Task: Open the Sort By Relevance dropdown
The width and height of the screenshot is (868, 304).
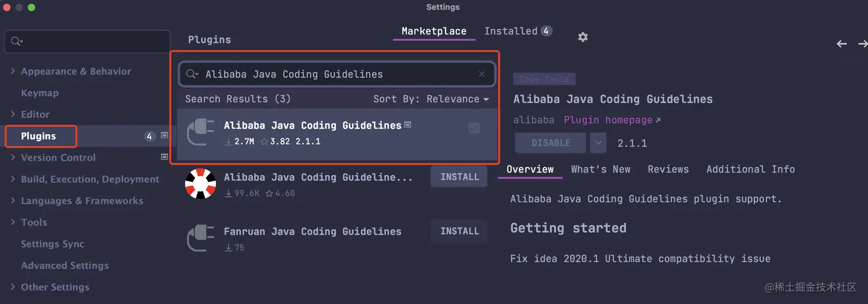Action: coord(431,99)
